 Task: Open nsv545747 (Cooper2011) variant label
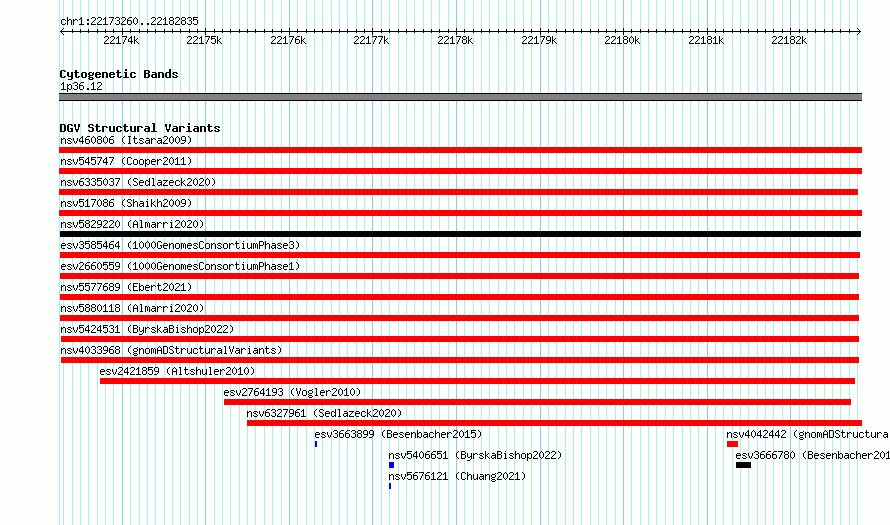(126, 161)
